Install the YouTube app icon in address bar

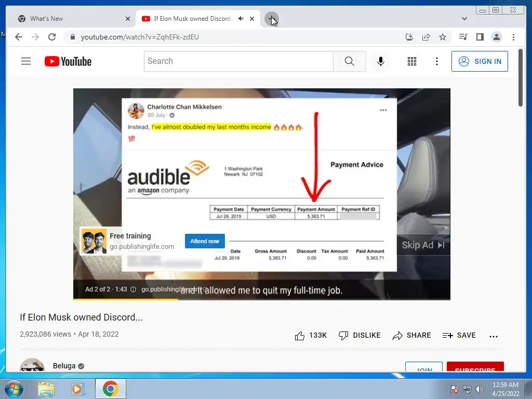(409, 37)
